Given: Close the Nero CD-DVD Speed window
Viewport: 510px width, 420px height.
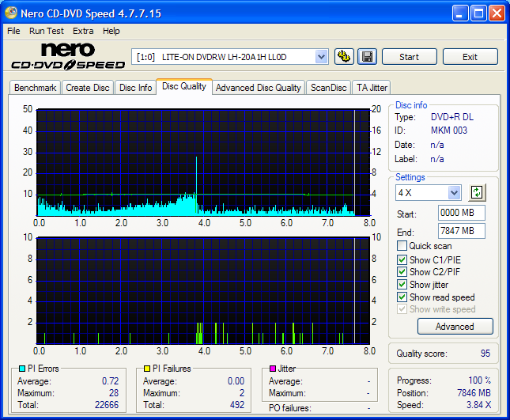Looking at the screenshot, I should point(497,13).
